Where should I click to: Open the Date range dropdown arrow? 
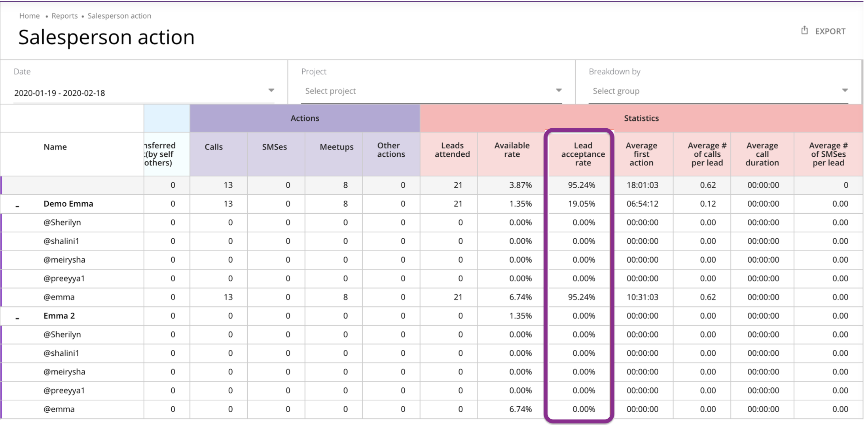(271, 91)
